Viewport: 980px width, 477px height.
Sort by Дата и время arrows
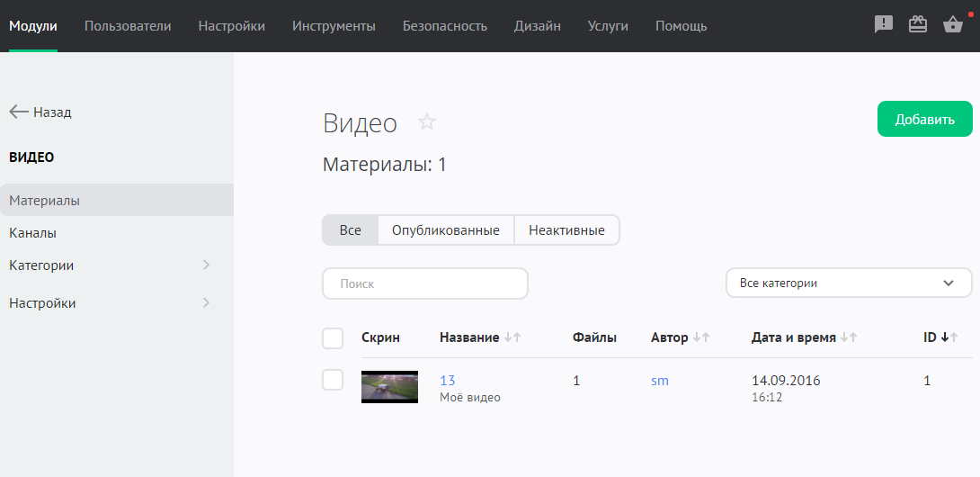pyautogui.click(x=849, y=337)
